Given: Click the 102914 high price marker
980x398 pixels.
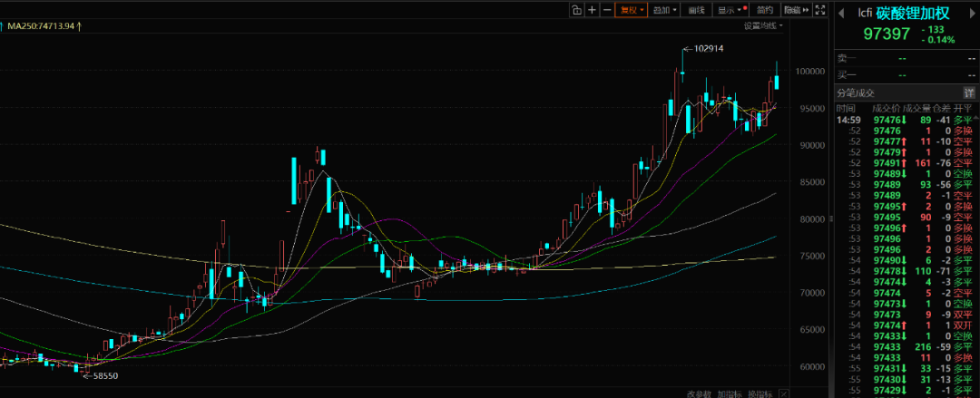Looking at the screenshot, I should [708, 48].
